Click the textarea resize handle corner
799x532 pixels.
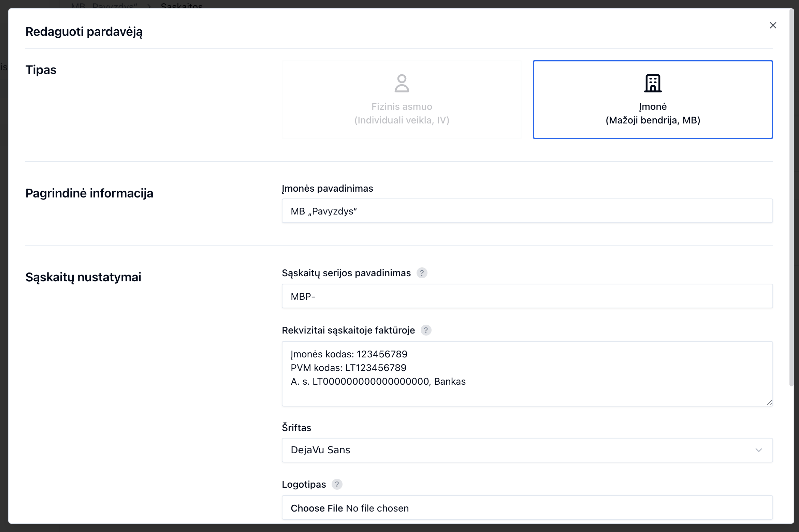(769, 403)
